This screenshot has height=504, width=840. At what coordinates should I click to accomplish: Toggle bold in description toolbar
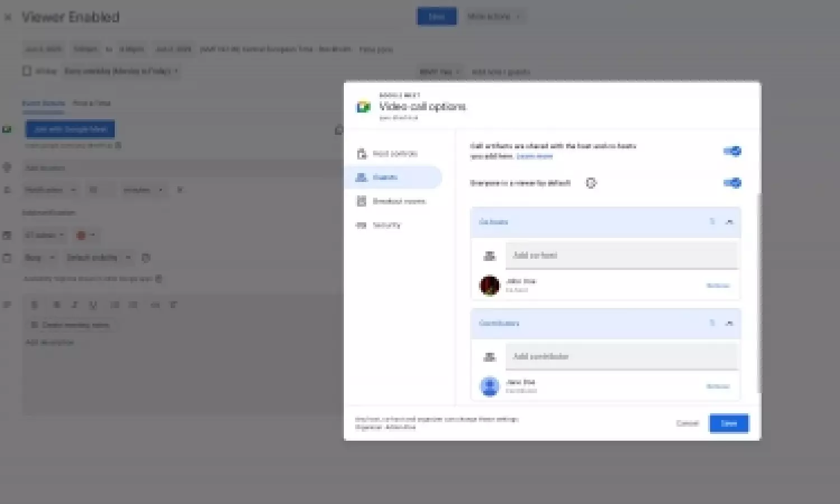(x=57, y=305)
